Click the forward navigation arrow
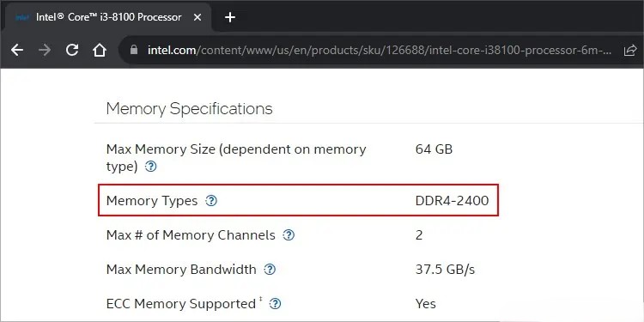 45,50
